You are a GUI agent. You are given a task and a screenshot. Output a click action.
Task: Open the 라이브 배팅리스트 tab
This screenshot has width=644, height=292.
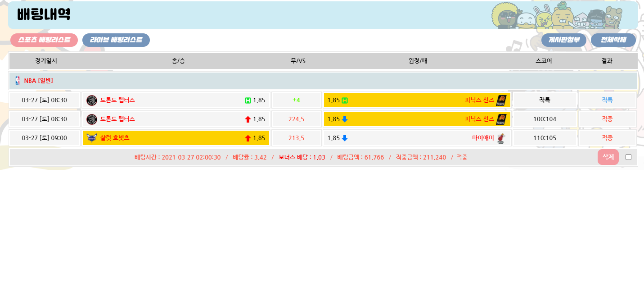click(x=116, y=40)
